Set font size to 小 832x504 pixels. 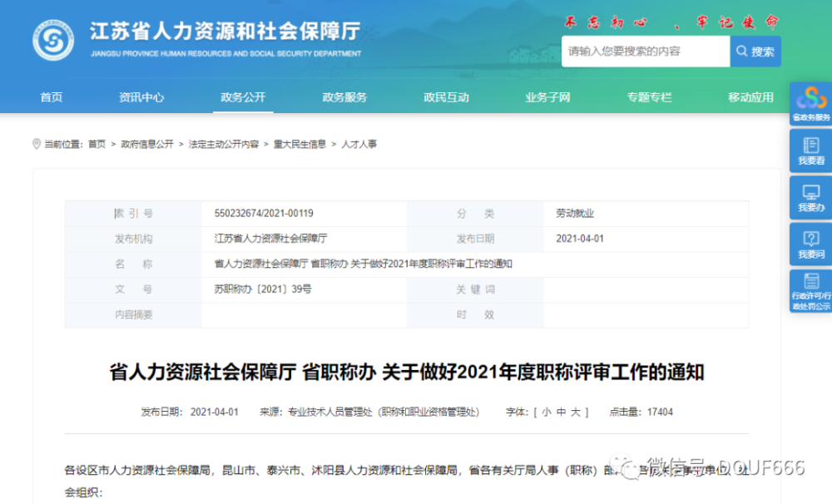point(547,412)
